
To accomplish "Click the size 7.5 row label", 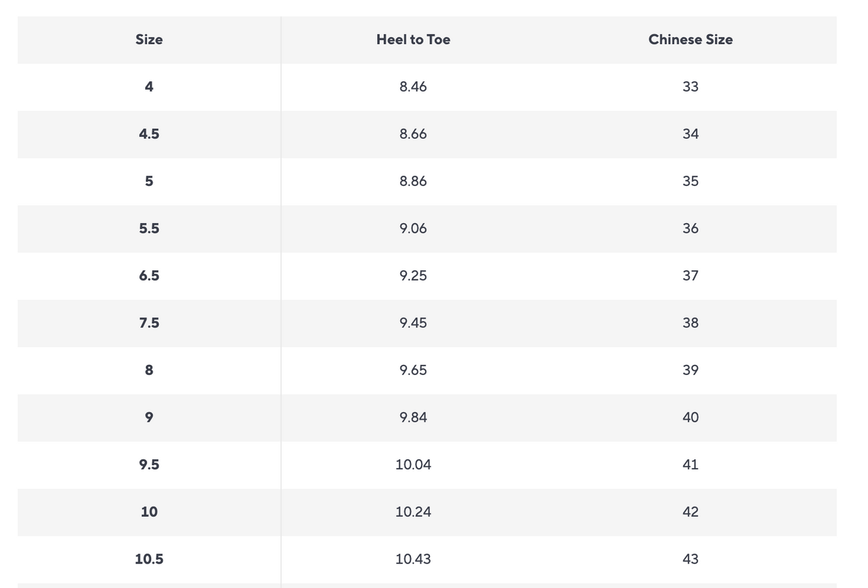I will tap(149, 323).
